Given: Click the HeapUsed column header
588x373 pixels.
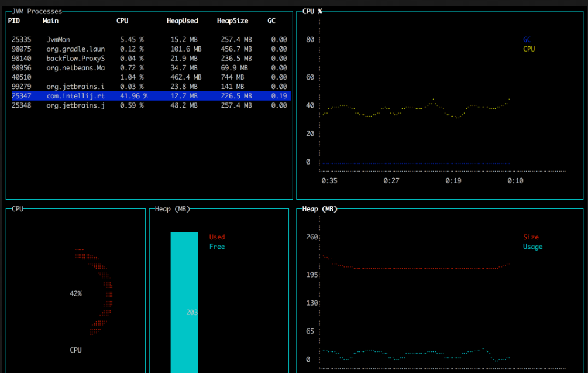Looking at the screenshot, I should pyautogui.click(x=182, y=21).
